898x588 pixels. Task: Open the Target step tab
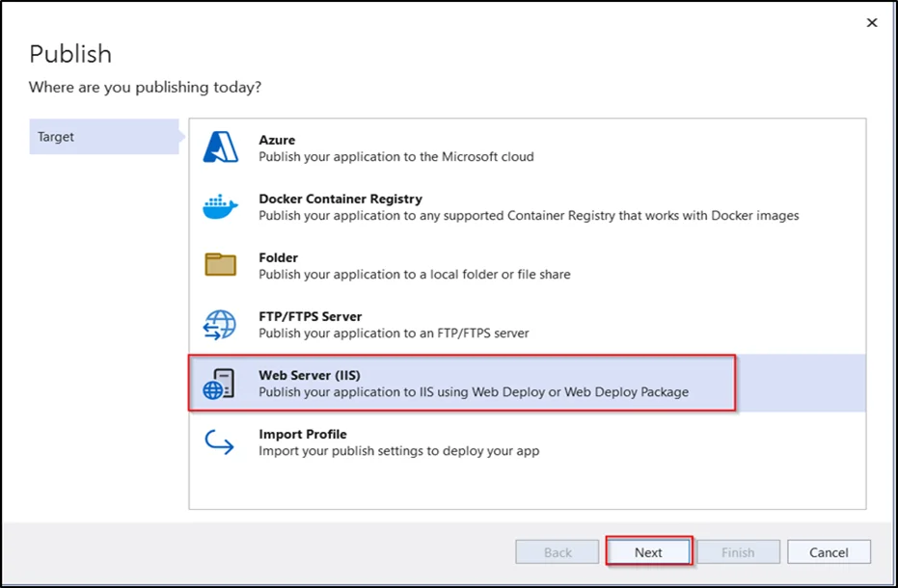pyautogui.click(x=103, y=137)
